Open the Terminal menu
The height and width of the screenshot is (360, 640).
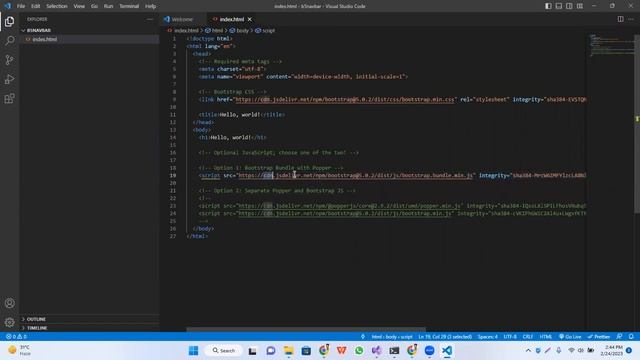pos(129,6)
